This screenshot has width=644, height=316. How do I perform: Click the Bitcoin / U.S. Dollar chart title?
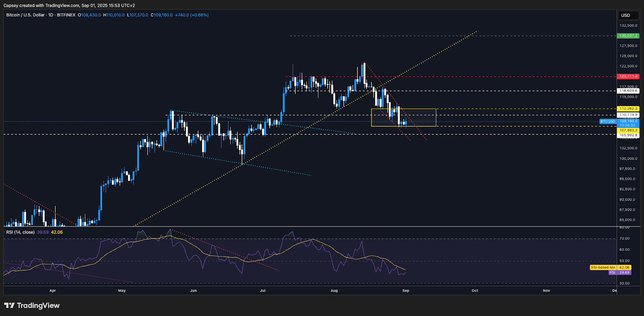pos(25,15)
